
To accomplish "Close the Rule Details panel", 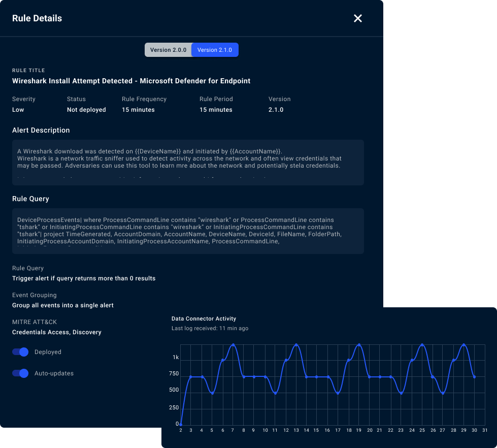I will [358, 18].
